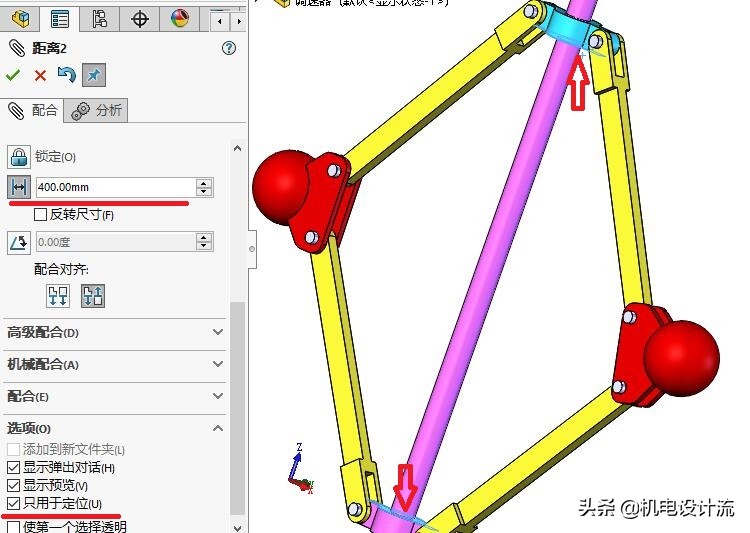750x533 pixels.
Task: Open the FeatureManager design tree tab
Action: (x=20, y=19)
